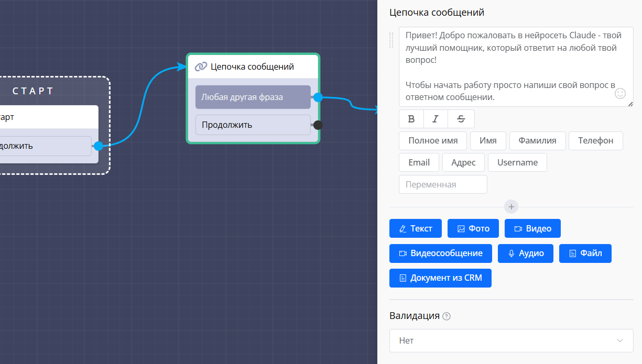Click the Italic formatting icon
This screenshot has width=642, height=364.
tap(436, 119)
